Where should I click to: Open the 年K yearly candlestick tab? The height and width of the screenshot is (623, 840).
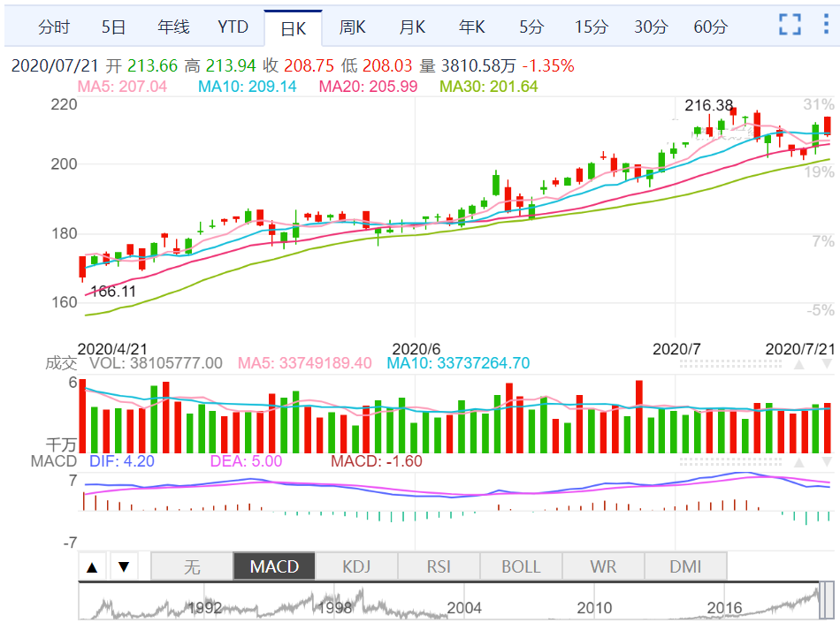472,27
